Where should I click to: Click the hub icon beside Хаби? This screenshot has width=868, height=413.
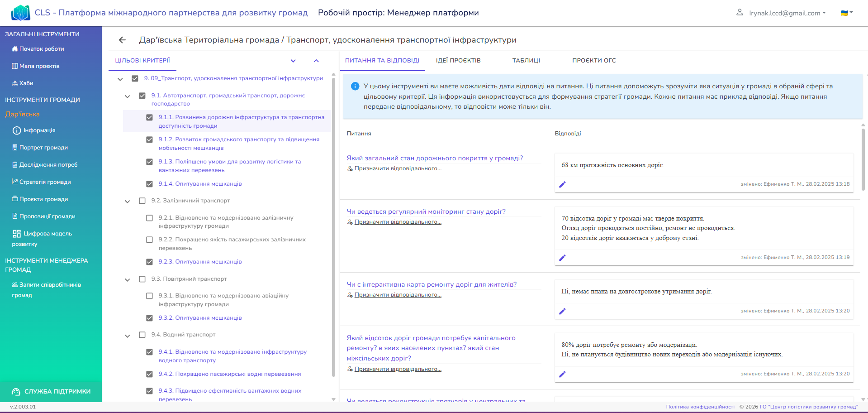click(15, 83)
